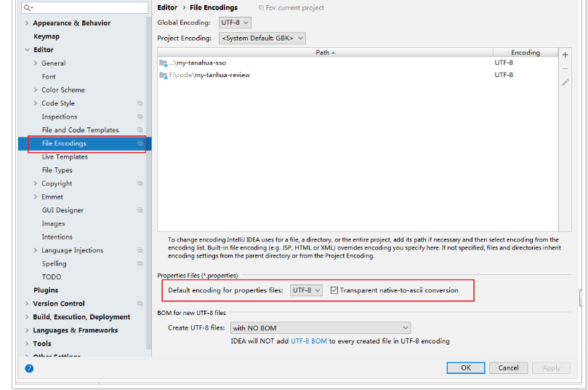Open the Project Encoding dropdown
This screenshot has height=390, width=588.
[x=262, y=38]
